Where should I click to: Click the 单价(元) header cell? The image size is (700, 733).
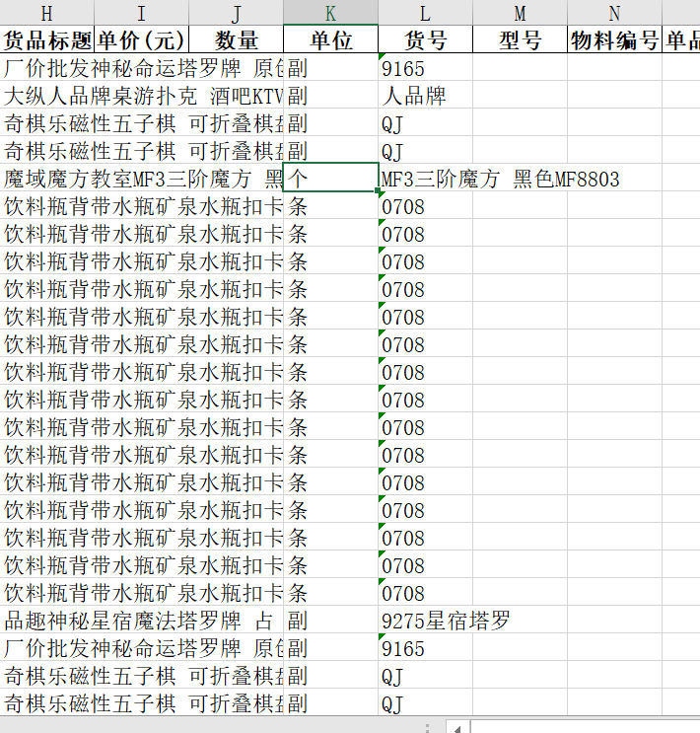142,39
